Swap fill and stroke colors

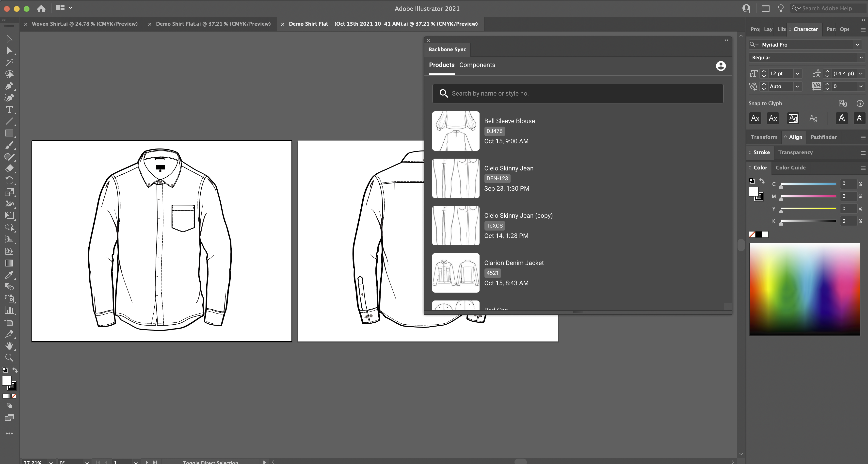[15, 370]
